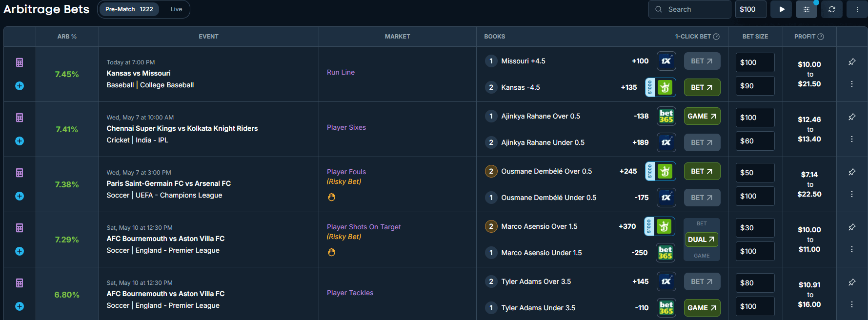Pin the Chennai Super Kings arbitrage bet
The image size is (868, 320).
[x=852, y=117]
